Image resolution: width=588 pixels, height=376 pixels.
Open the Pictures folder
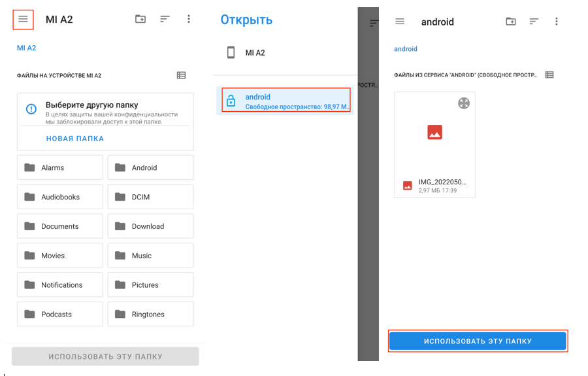click(150, 285)
